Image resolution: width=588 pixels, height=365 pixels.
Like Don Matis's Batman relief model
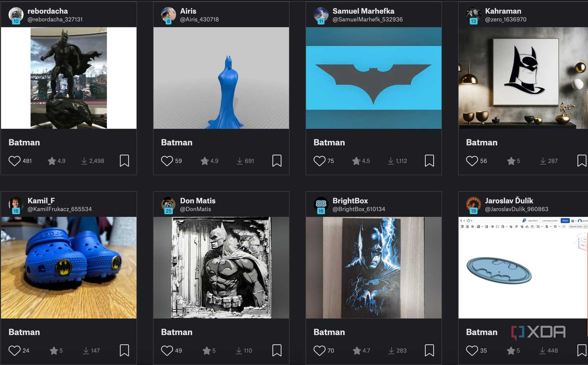167,351
